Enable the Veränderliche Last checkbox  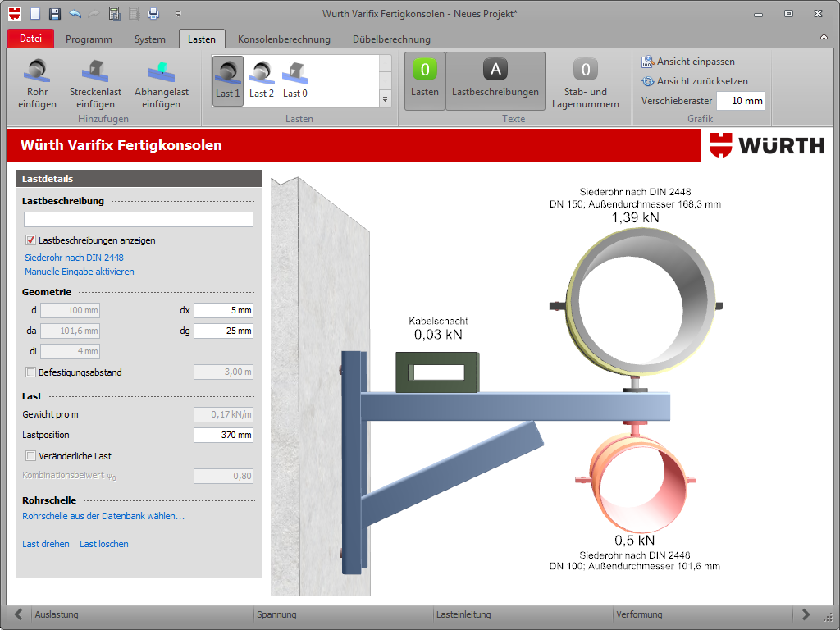click(x=30, y=456)
